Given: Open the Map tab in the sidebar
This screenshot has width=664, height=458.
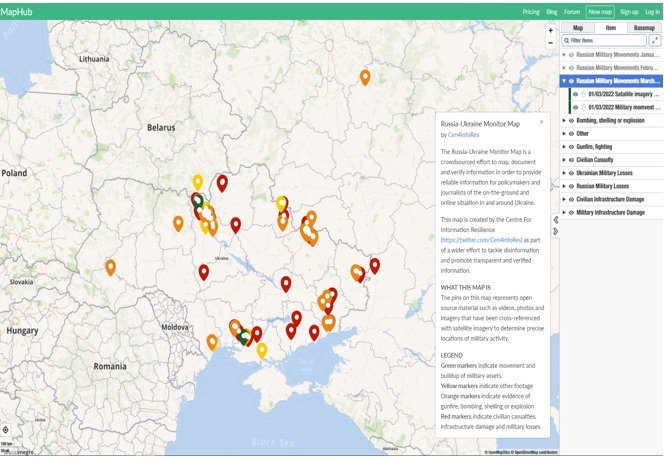Looking at the screenshot, I should coord(578,27).
